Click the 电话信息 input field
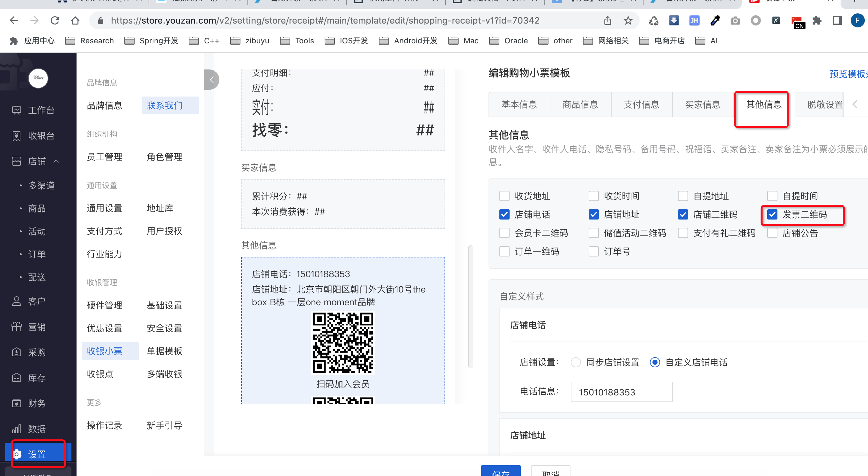This screenshot has height=476, width=868. (x=622, y=392)
